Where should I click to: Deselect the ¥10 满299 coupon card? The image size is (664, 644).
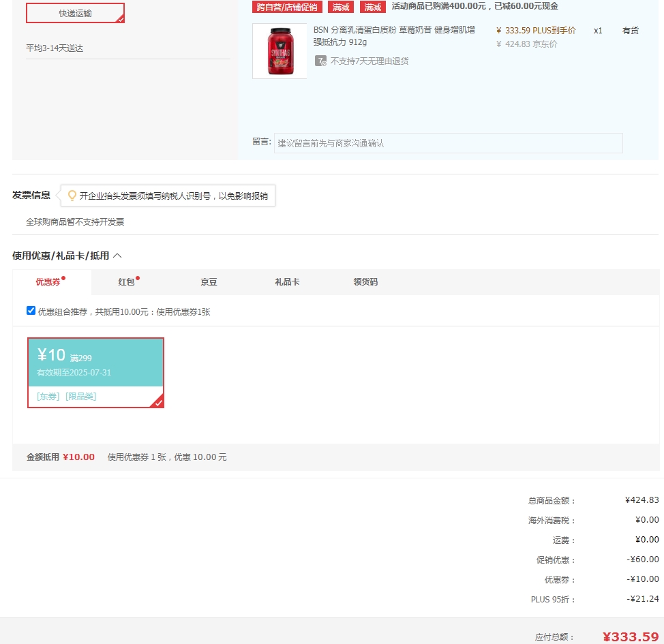[x=95, y=373]
